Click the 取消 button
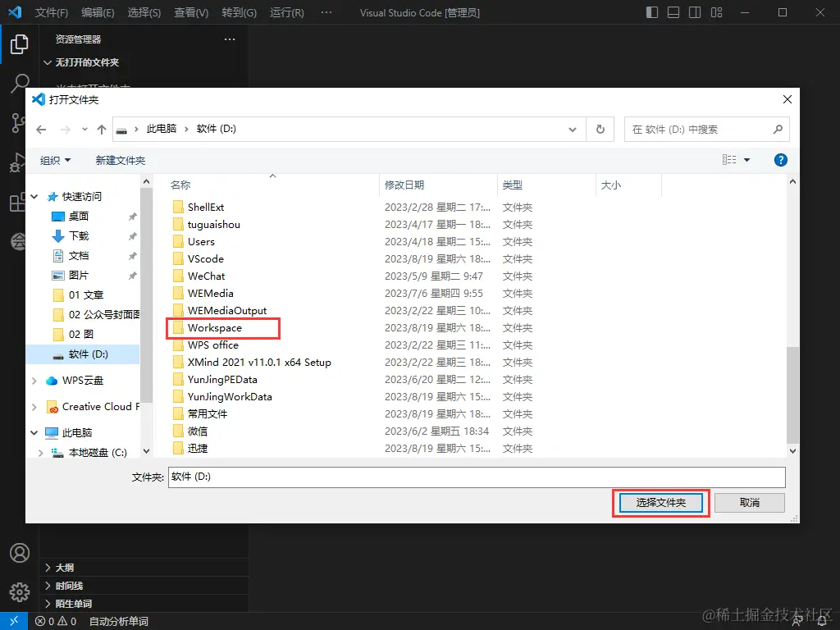Image resolution: width=840 pixels, height=630 pixels. coord(750,503)
